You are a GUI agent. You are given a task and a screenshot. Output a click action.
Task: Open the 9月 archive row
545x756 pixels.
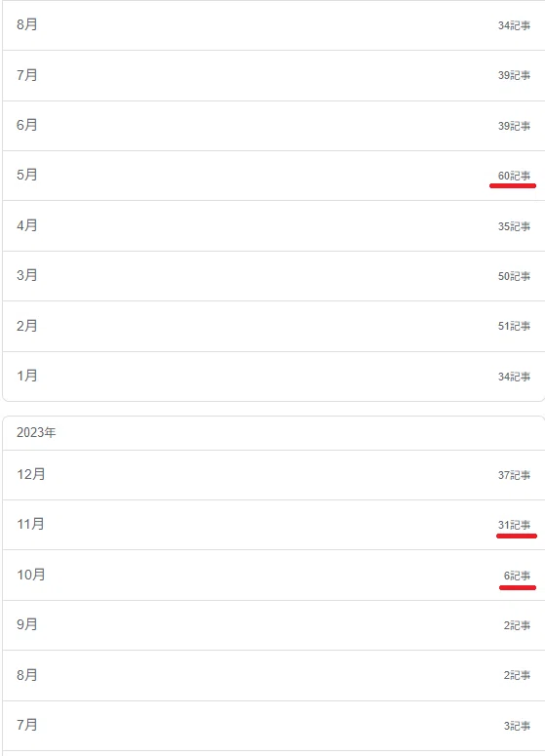274,625
